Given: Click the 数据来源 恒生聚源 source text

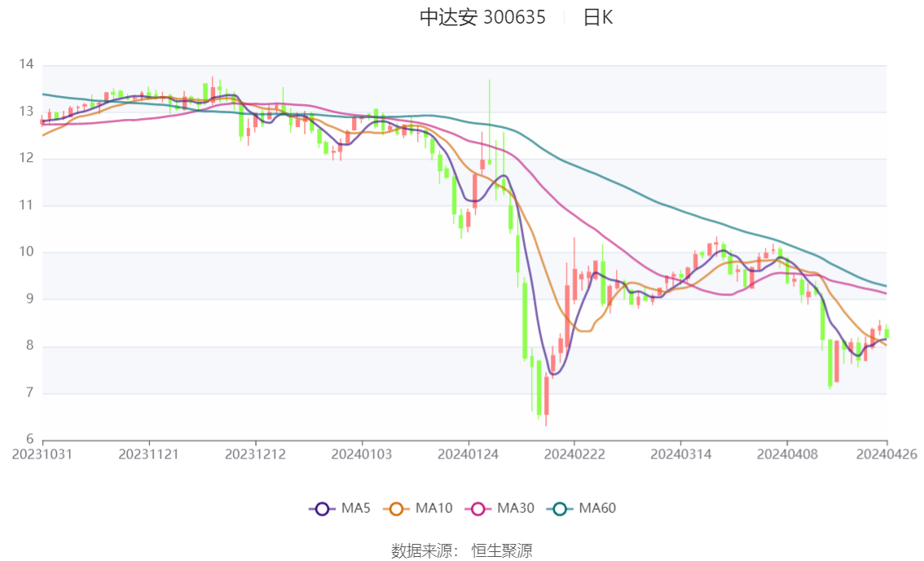Looking at the screenshot, I should pyautogui.click(x=461, y=551).
